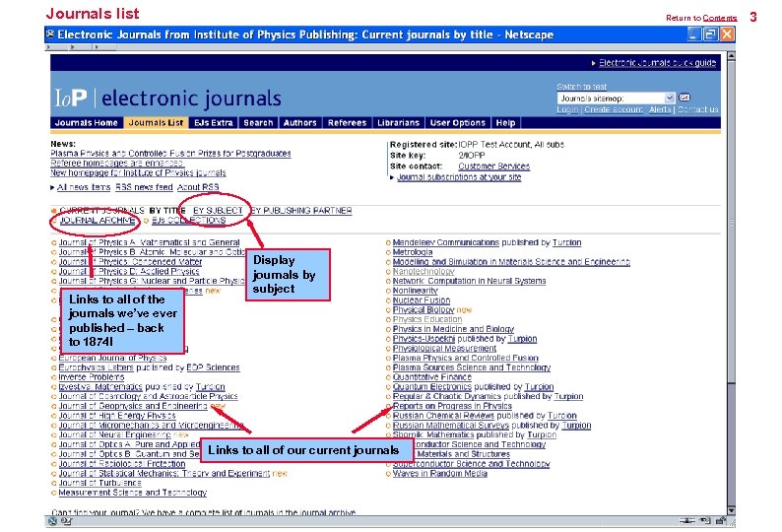Open Journal of High Energy Physics
Image resolution: width=782 pixels, height=532 pixels.
[117, 416]
